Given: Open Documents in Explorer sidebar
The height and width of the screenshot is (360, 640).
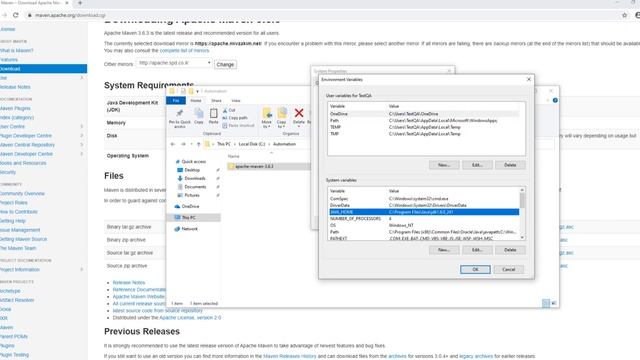Looking at the screenshot, I should pyautogui.click(x=191, y=187).
